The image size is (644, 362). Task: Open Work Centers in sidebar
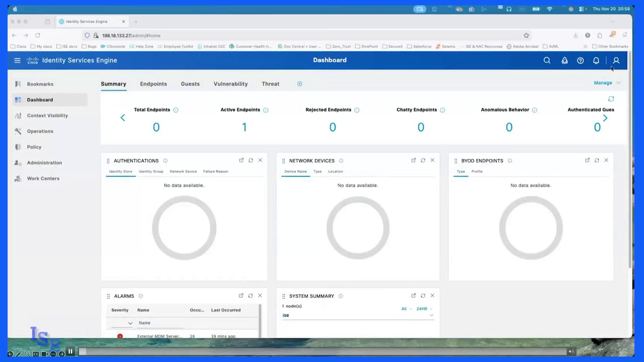tap(50, 179)
